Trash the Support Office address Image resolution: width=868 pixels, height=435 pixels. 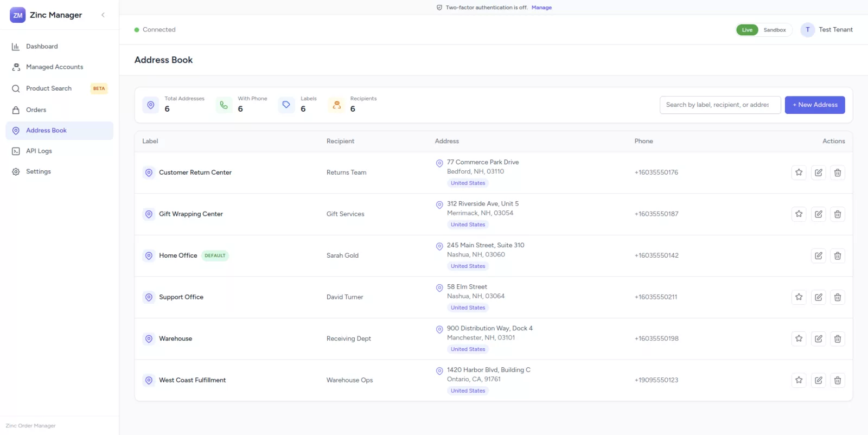(838, 297)
